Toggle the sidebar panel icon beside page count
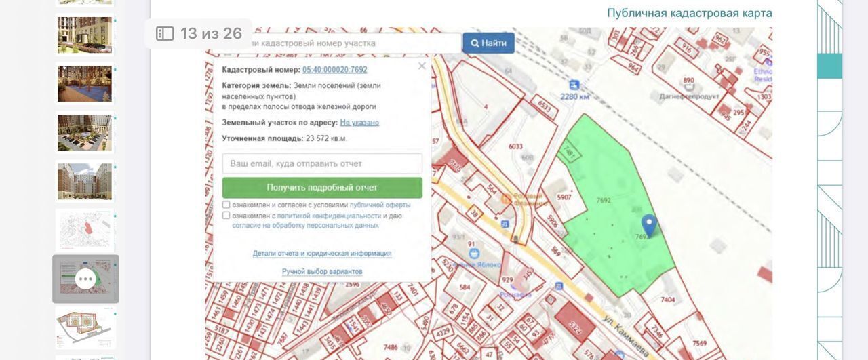868x360 pixels. pos(165,33)
